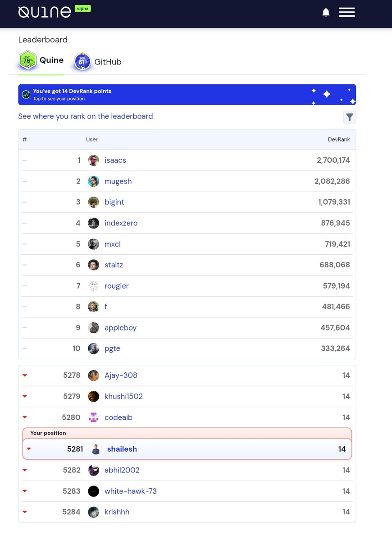The width and height of the screenshot is (392, 541).
Task: Click the 1,079,331 score value
Action: click(334, 202)
